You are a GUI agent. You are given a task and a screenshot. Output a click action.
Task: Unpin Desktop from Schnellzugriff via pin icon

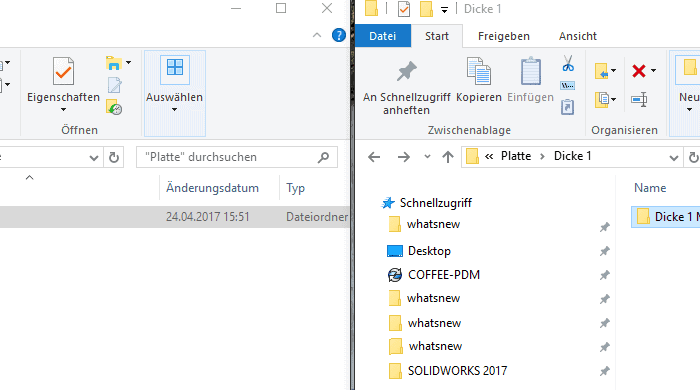coord(604,251)
